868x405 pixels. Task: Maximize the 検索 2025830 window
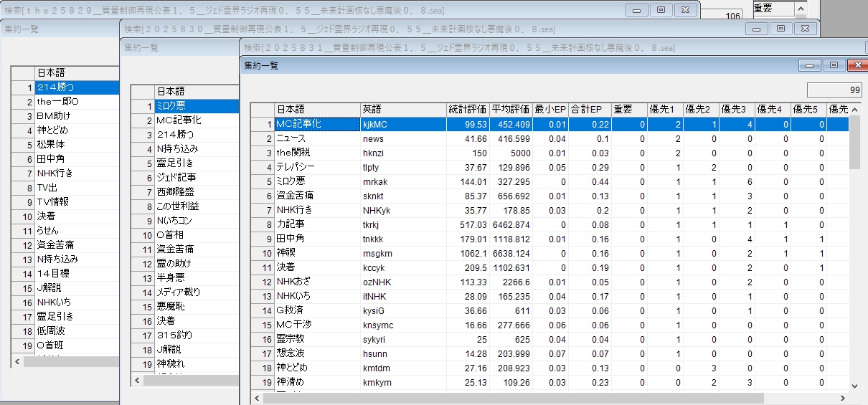780,29
